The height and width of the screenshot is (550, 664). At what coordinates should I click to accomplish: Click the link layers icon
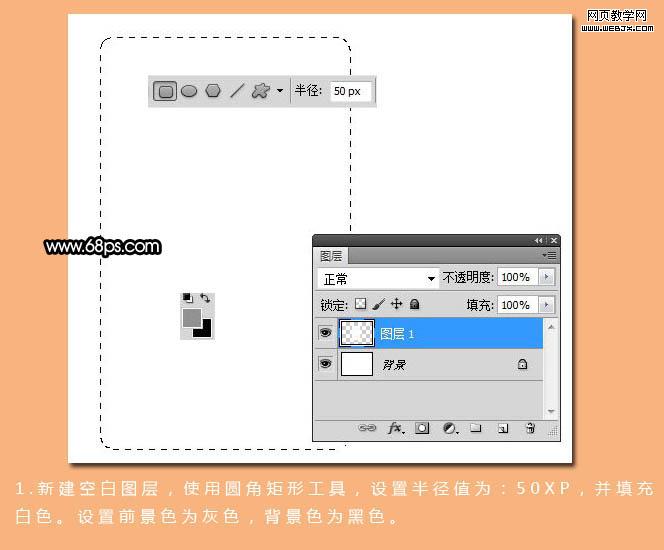point(367,428)
